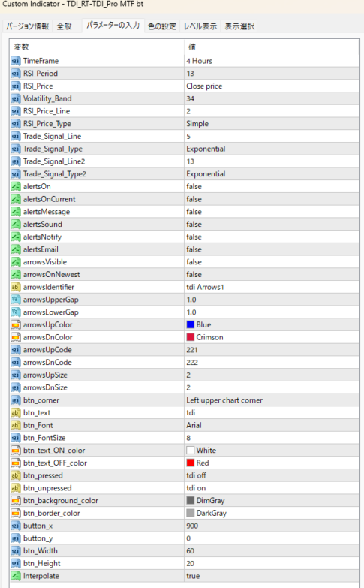364x588 pixels.
Task: Click the boolean icon beside Interpolate
Action: pyautogui.click(x=15, y=576)
